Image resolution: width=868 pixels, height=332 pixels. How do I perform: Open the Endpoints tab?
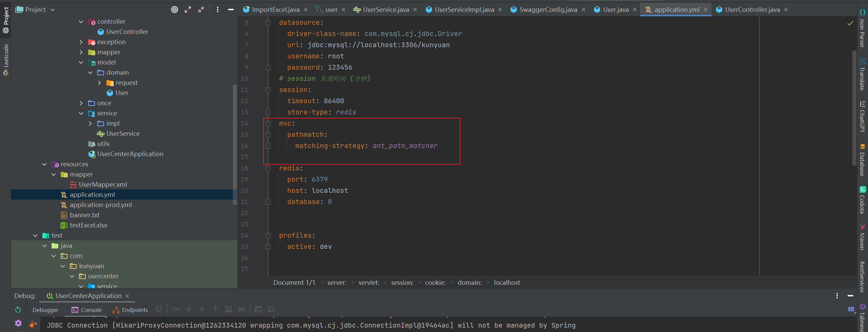130,310
